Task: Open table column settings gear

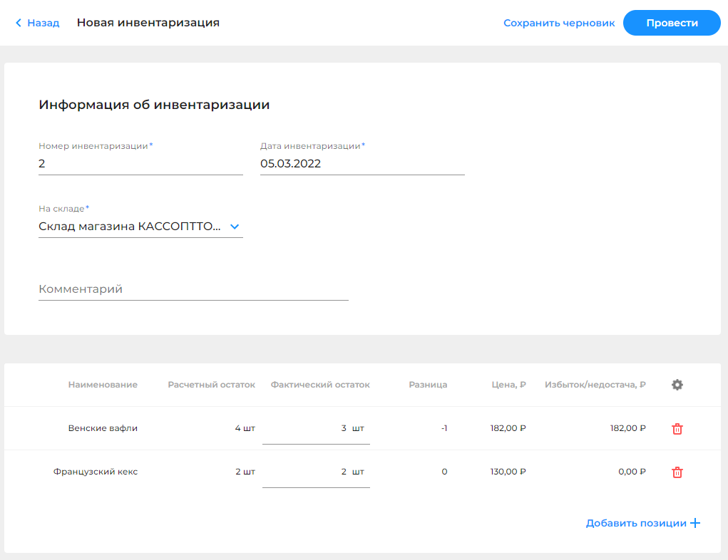Action: (677, 385)
